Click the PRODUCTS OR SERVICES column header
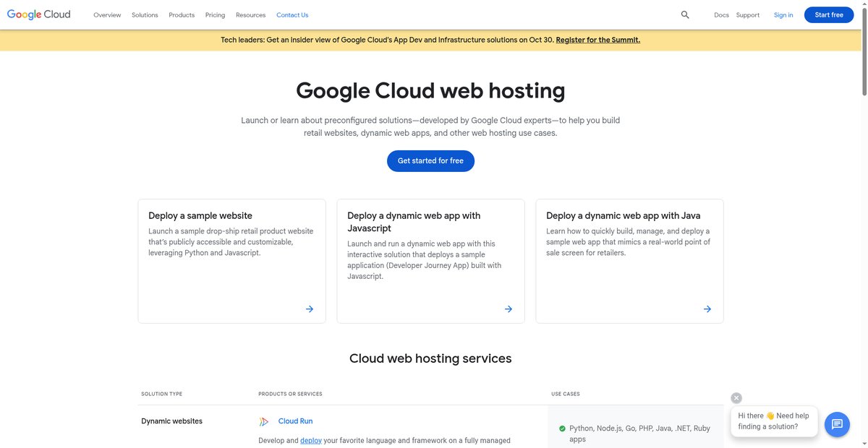Image resolution: width=868 pixels, height=448 pixels. tap(290, 394)
